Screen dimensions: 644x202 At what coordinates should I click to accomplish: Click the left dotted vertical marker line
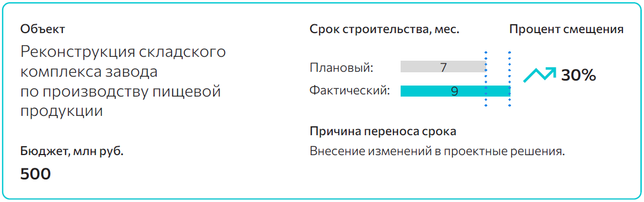tap(486, 79)
